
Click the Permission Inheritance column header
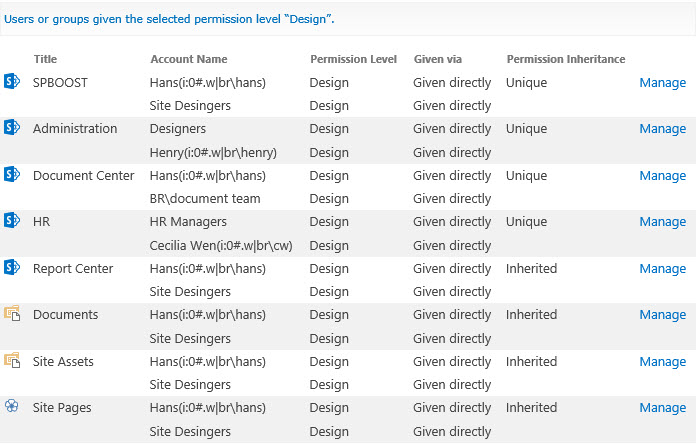[566, 59]
